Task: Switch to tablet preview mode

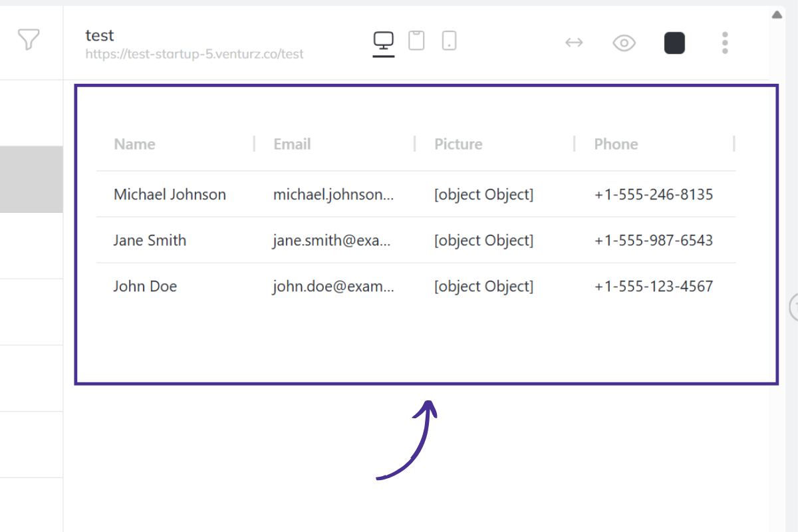Action: tap(416, 41)
